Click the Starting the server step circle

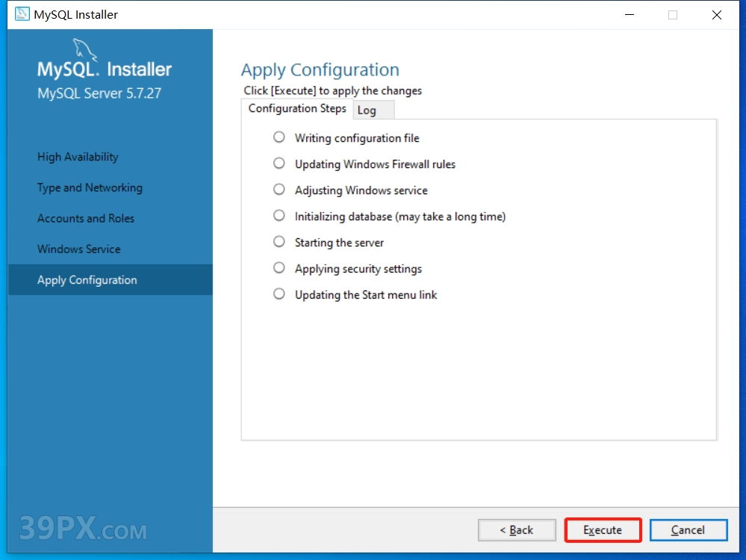pos(279,242)
